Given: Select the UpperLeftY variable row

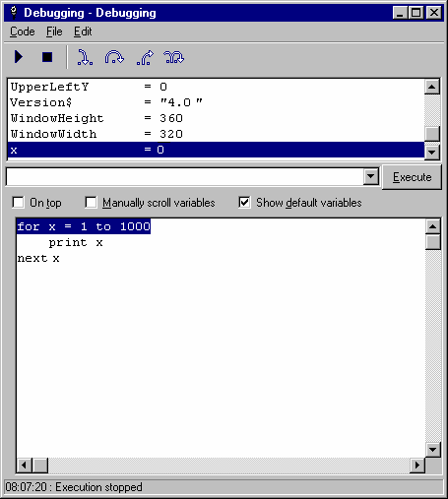Looking at the screenshot, I should click(216, 87).
